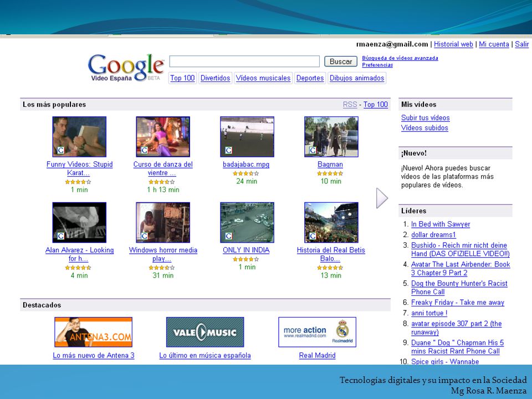532x399 pixels.
Task: Click the Bagman title link
Action: (330, 165)
